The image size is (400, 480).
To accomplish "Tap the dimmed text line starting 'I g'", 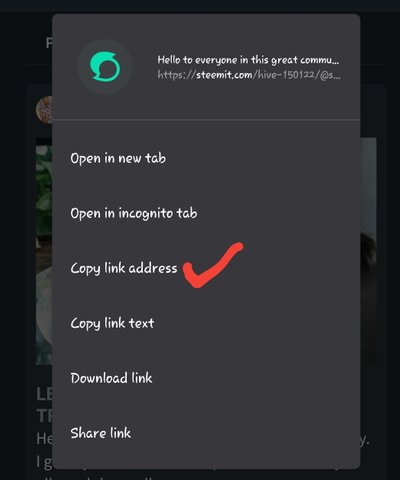I will pyautogui.click(x=44, y=462).
